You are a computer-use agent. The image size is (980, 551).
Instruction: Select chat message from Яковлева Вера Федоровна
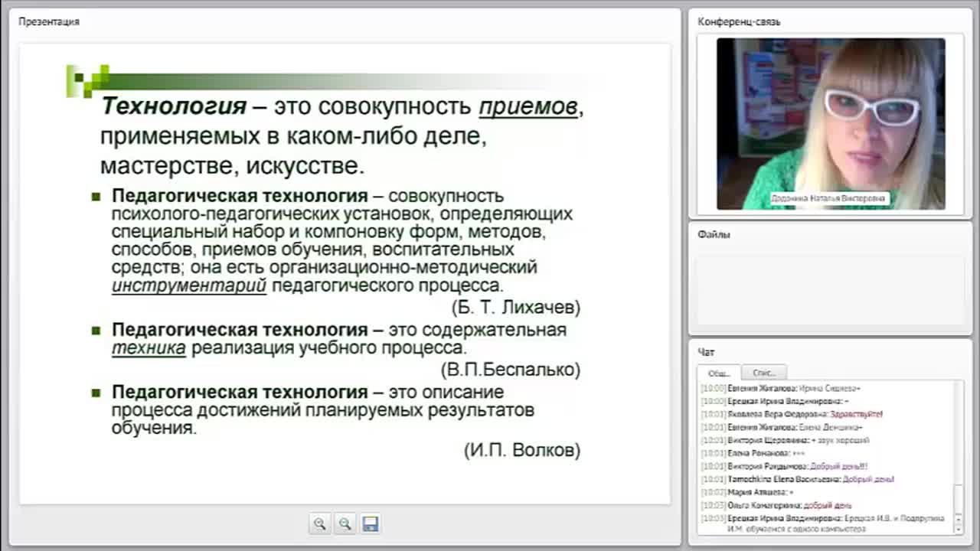click(x=792, y=414)
